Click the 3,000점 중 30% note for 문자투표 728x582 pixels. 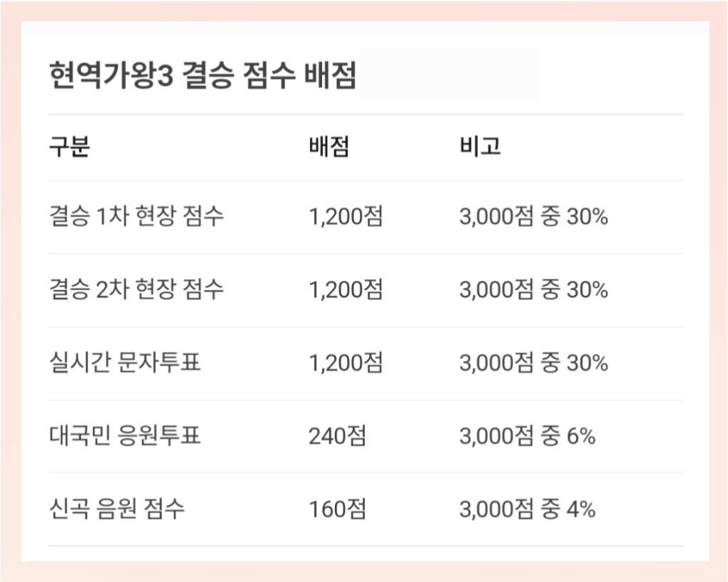(534, 362)
